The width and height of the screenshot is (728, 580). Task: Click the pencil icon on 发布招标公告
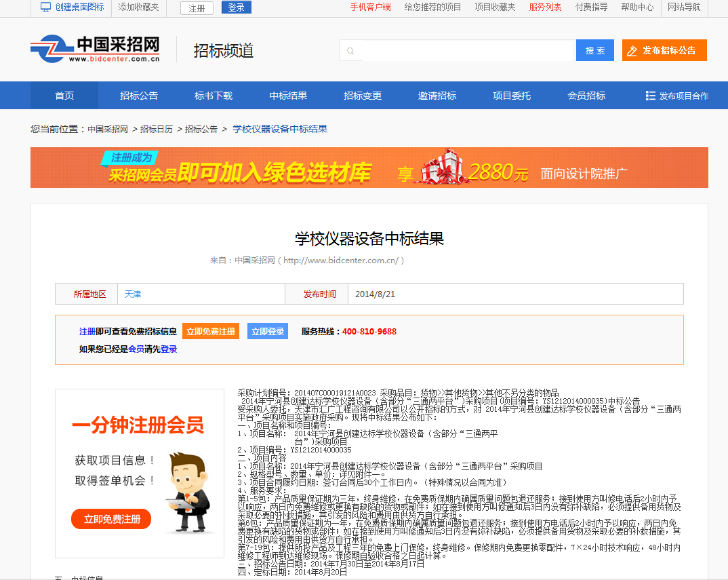(632, 51)
